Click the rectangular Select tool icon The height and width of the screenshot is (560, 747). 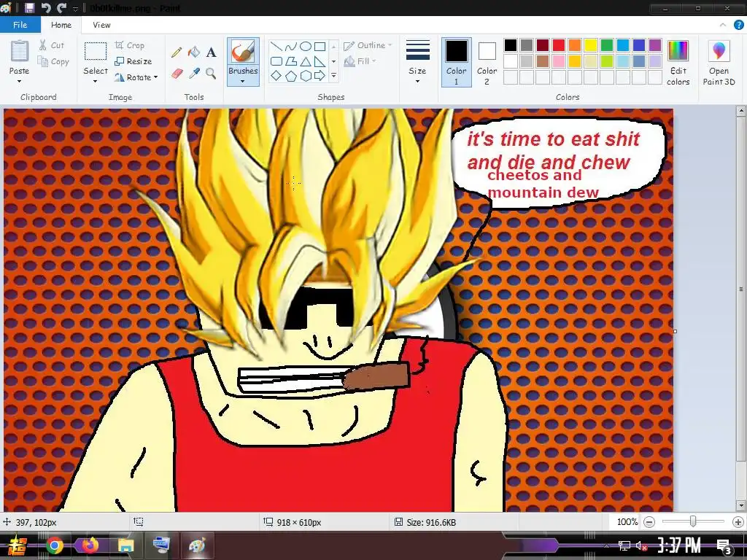[96, 52]
